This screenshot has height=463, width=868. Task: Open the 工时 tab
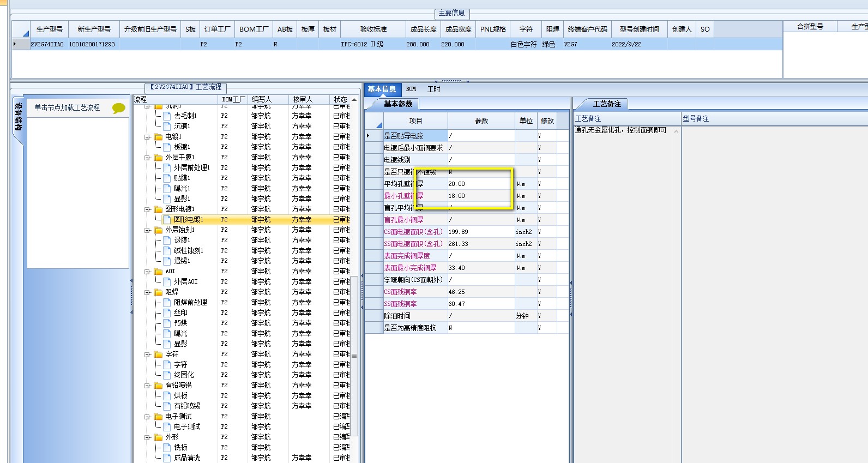pos(433,89)
